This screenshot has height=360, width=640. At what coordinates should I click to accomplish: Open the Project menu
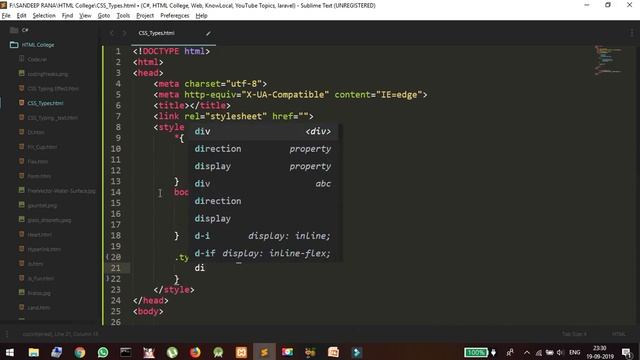pyautogui.click(x=145, y=16)
